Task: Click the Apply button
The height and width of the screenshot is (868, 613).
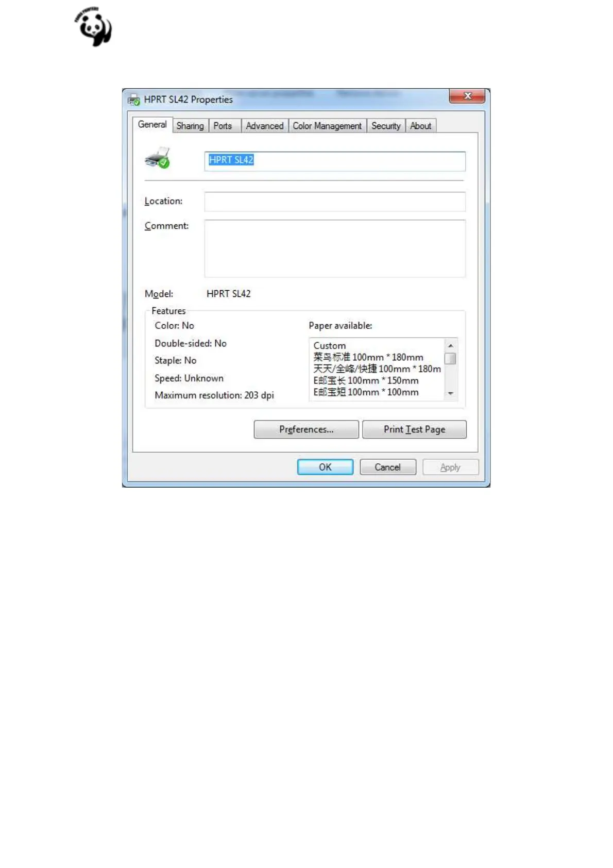Action: (x=450, y=467)
